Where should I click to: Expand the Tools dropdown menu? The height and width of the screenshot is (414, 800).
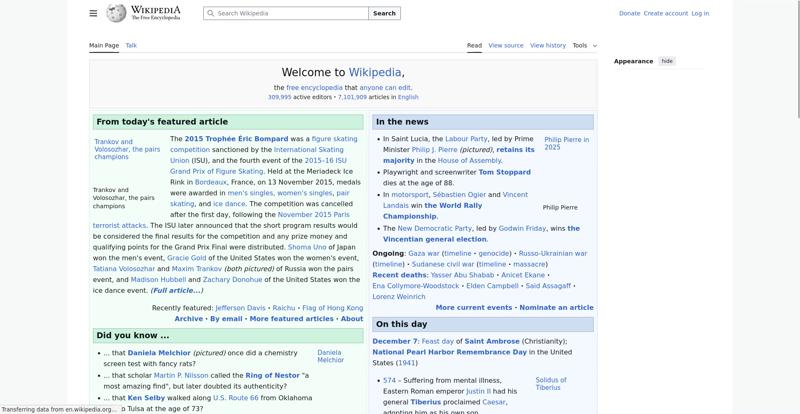click(584, 45)
